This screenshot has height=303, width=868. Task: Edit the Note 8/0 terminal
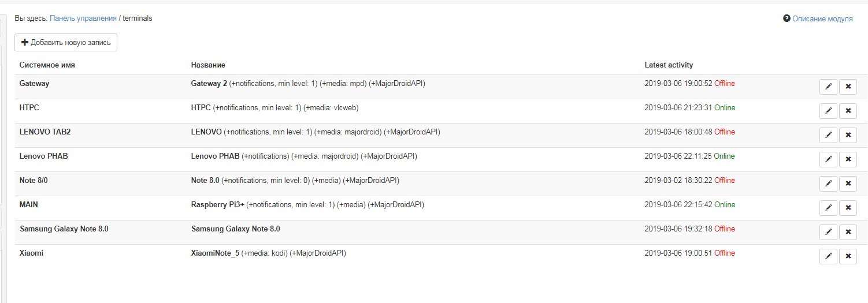click(828, 184)
